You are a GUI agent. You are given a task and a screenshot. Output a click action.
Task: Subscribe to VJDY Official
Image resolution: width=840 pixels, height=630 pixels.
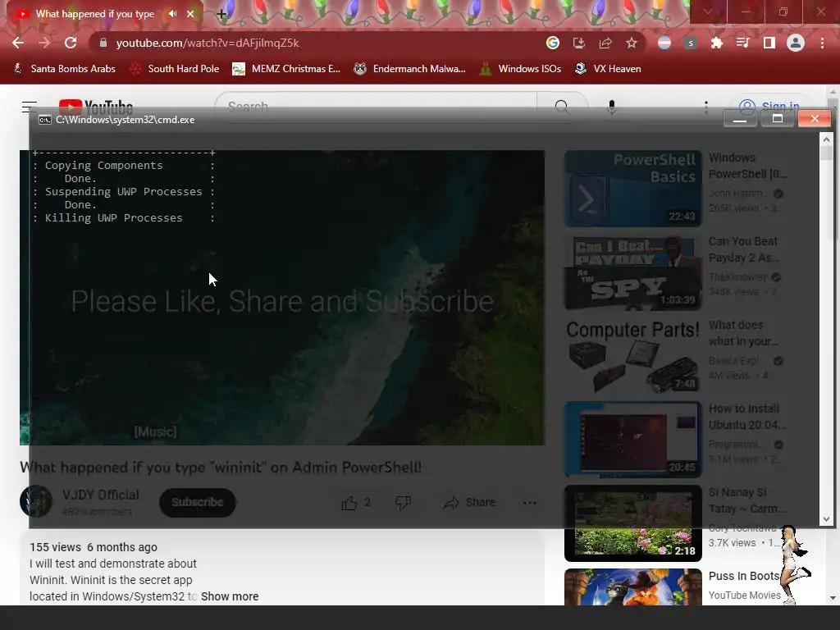tap(197, 503)
